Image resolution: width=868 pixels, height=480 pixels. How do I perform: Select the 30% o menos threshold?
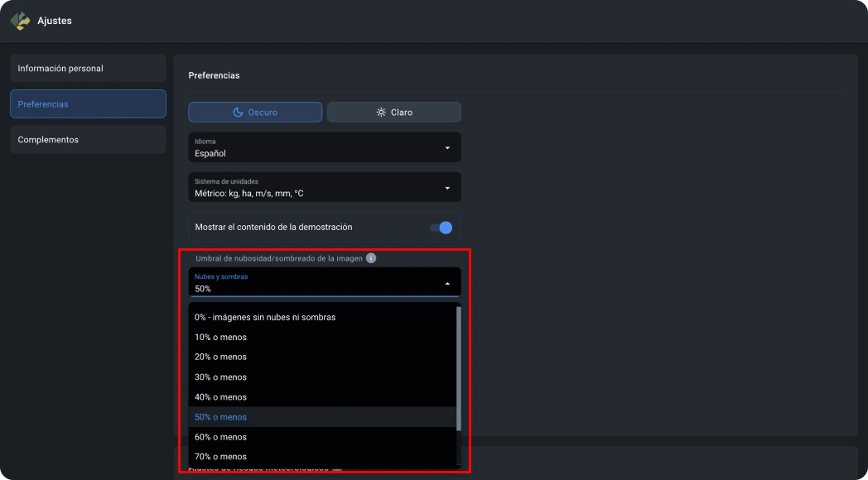point(220,377)
